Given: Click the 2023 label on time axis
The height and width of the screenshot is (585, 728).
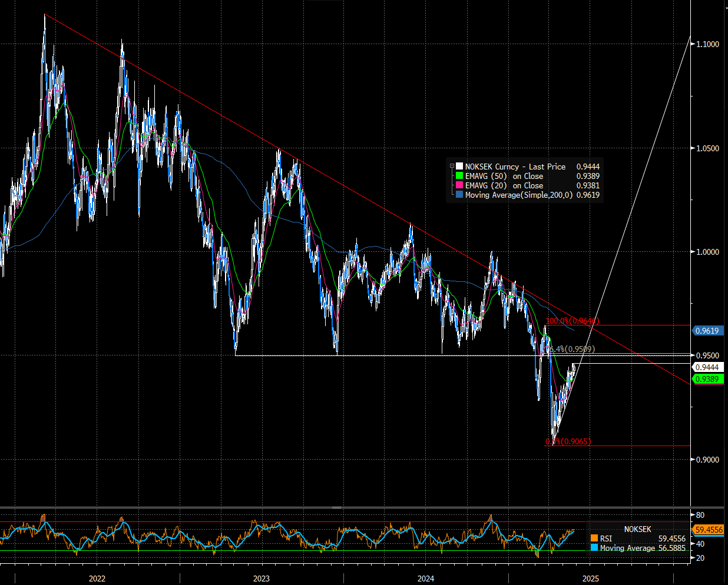Looking at the screenshot, I should tap(262, 579).
